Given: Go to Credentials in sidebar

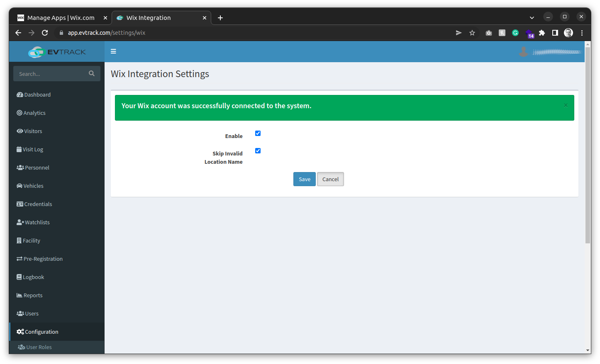Looking at the screenshot, I should (57, 204).
